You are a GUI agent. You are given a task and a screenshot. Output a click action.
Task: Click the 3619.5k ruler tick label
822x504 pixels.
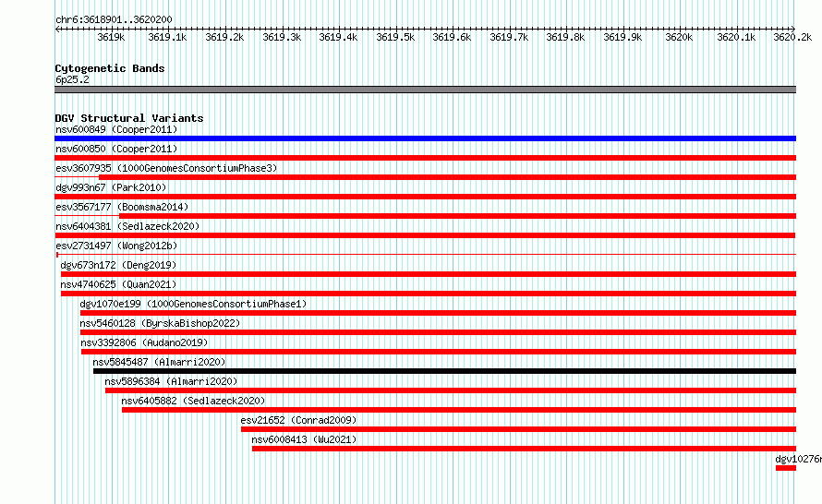click(395, 37)
